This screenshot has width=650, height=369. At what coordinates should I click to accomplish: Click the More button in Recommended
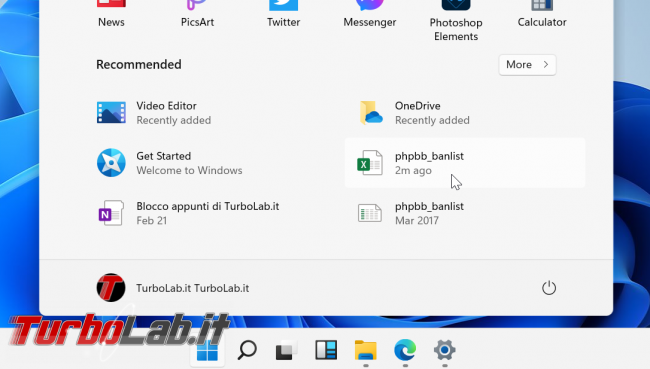527,65
